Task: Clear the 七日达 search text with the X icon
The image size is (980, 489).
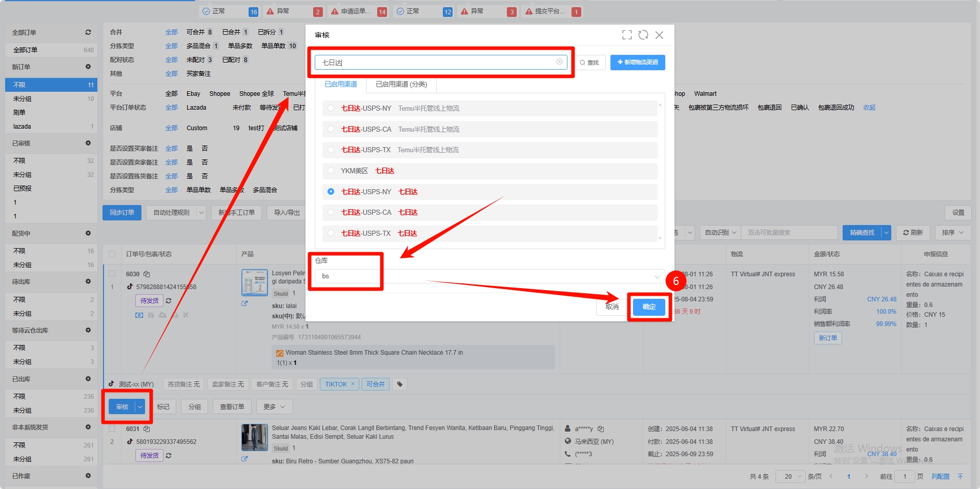Action: click(x=559, y=62)
